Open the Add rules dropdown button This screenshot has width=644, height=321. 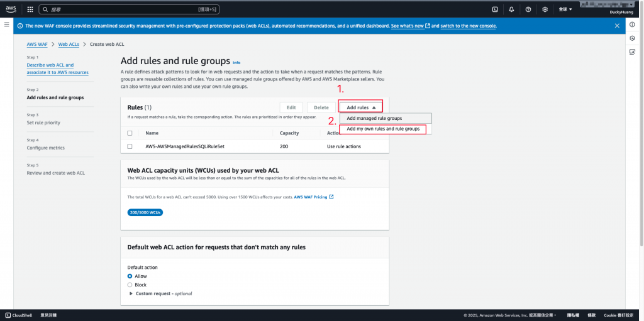tap(361, 107)
